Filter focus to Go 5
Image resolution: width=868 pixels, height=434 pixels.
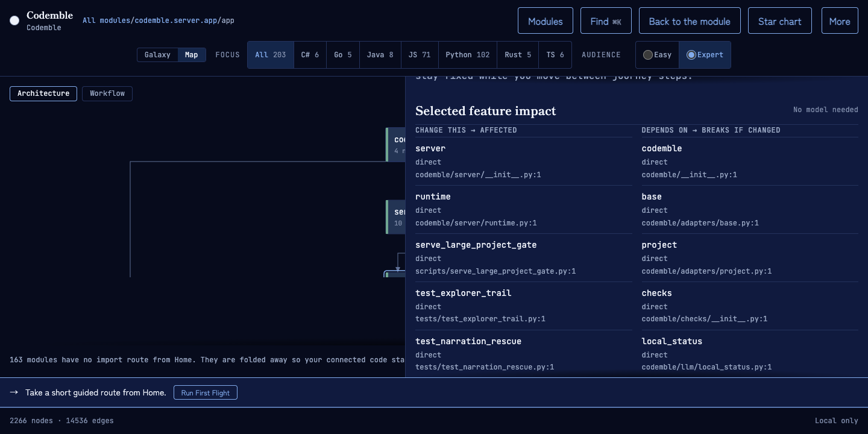[343, 55]
